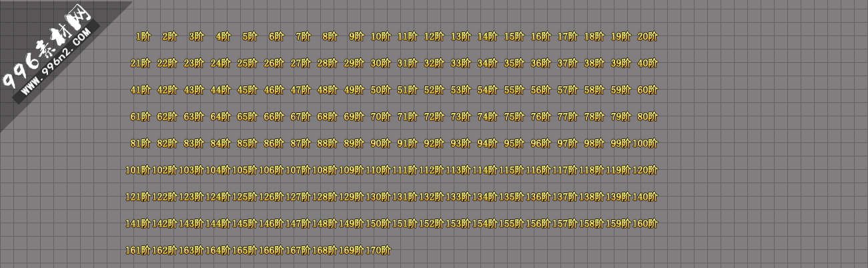Select the 80阶 label
The width and height of the screenshot is (868, 268).
click(648, 117)
